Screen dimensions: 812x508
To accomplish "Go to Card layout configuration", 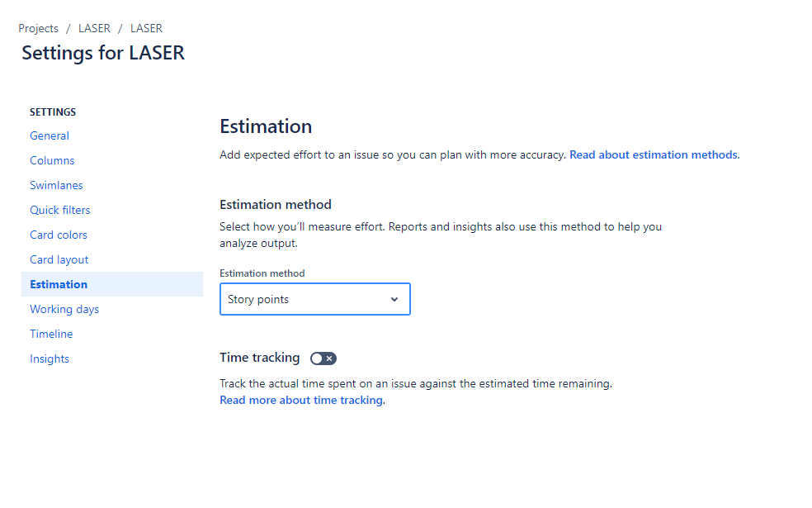I will pos(59,259).
